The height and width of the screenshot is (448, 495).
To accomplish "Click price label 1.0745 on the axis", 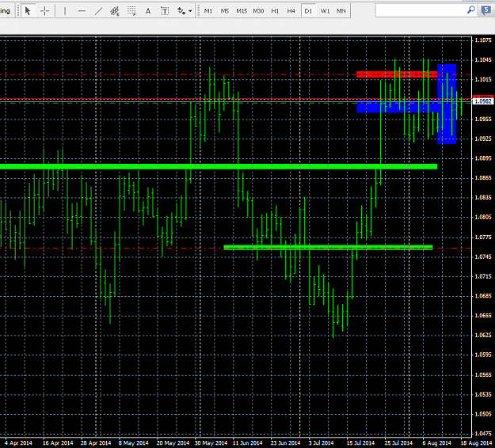I will click(x=483, y=256).
